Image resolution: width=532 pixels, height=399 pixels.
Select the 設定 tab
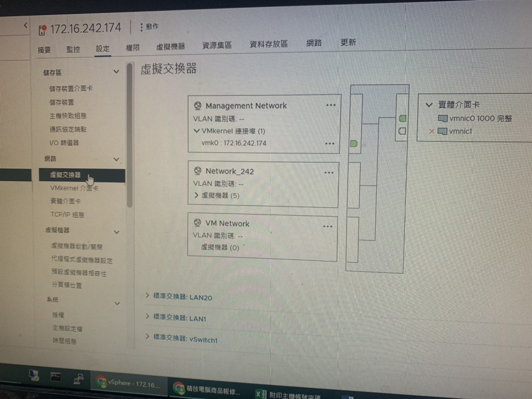102,48
